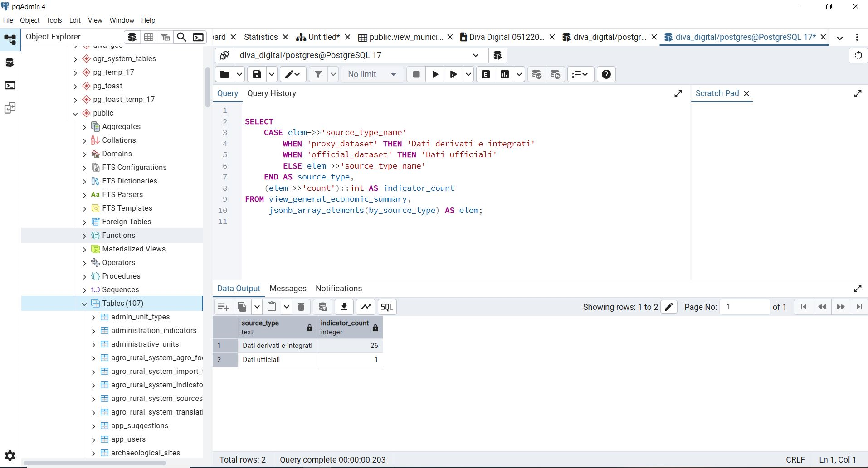This screenshot has height=468, width=868.
Task: Open the PSQL Tool in Object Explorer
Action: click(x=198, y=37)
